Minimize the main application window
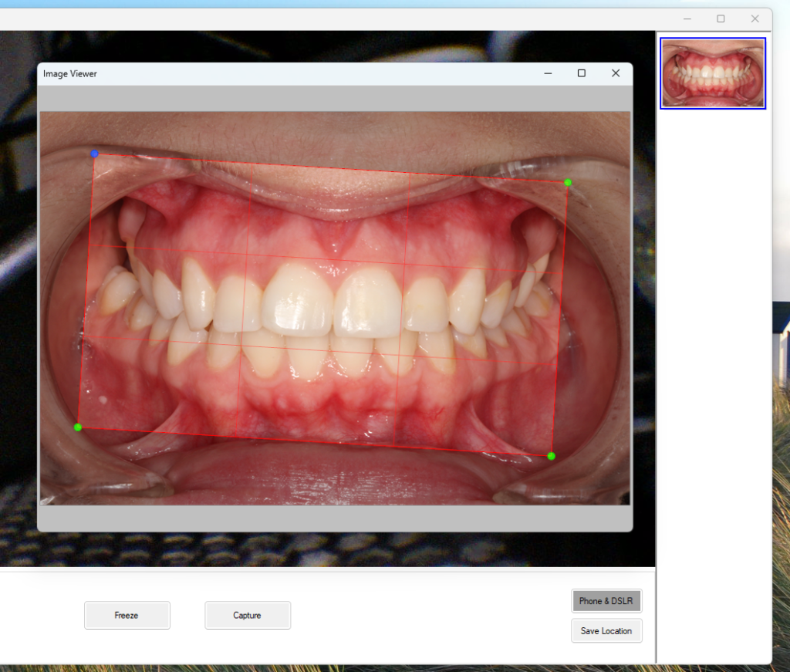This screenshot has height=672, width=790. coord(687,19)
